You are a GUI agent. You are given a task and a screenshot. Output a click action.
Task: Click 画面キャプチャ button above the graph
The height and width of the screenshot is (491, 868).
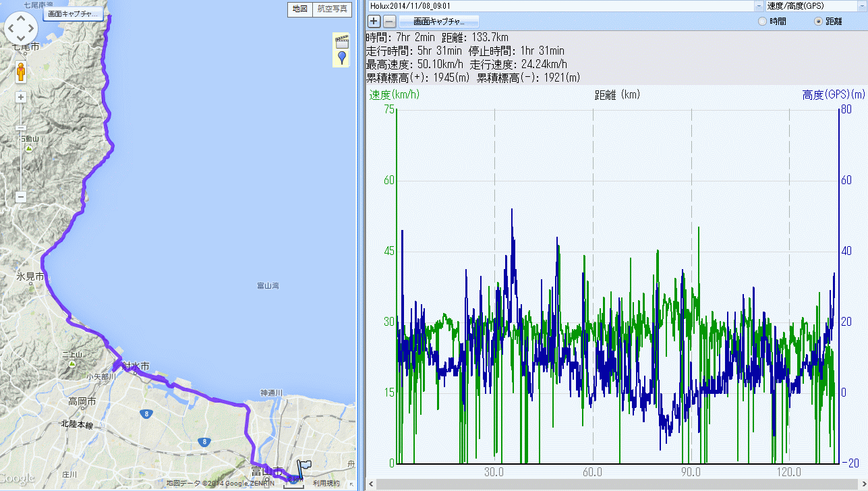438,21
